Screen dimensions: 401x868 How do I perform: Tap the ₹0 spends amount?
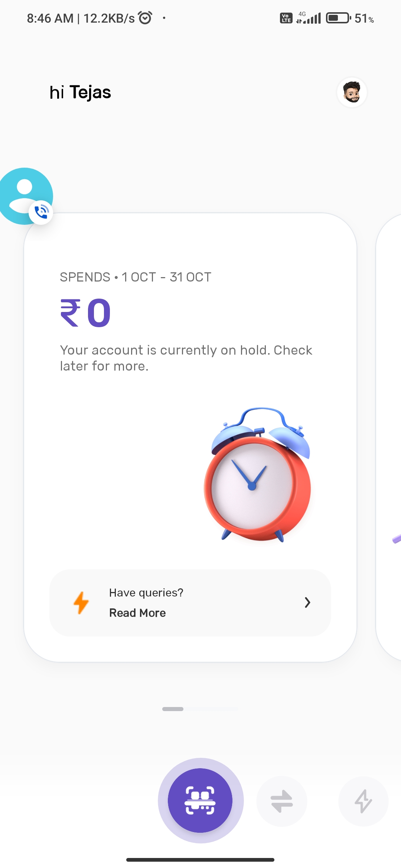coord(86,313)
